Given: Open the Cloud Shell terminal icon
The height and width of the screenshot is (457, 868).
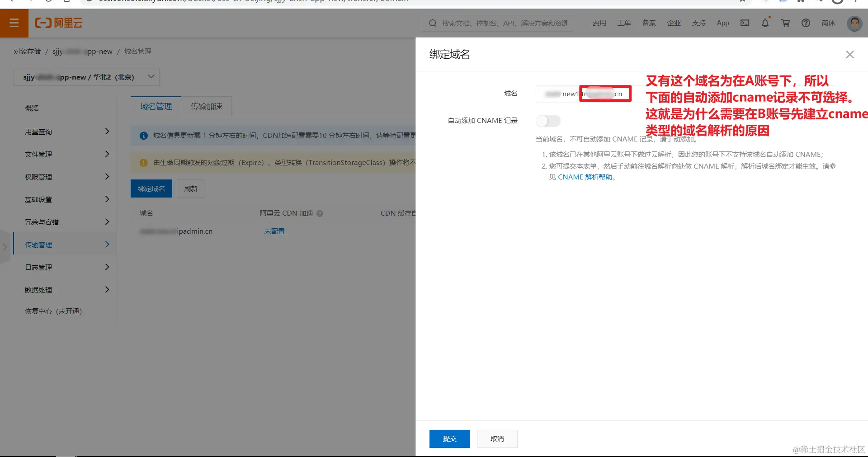Looking at the screenshot, I should pyautogui.click(x=745, y=23).
